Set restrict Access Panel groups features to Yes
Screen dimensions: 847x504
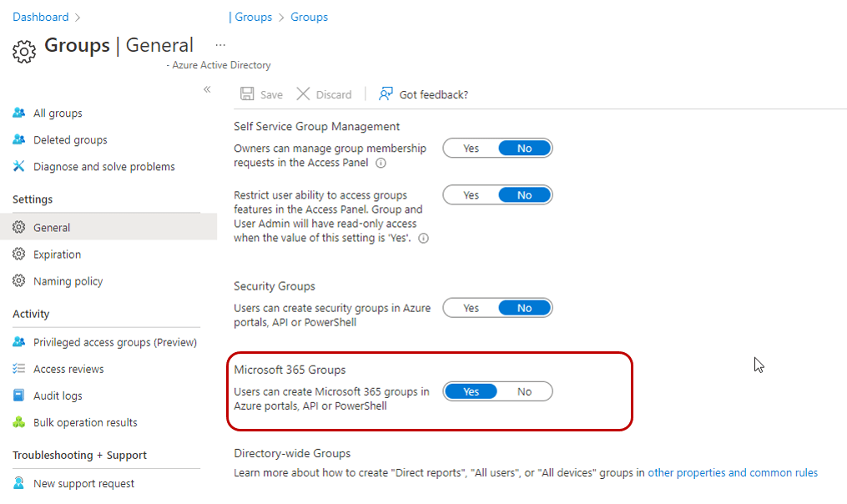[x=471, y=195]
